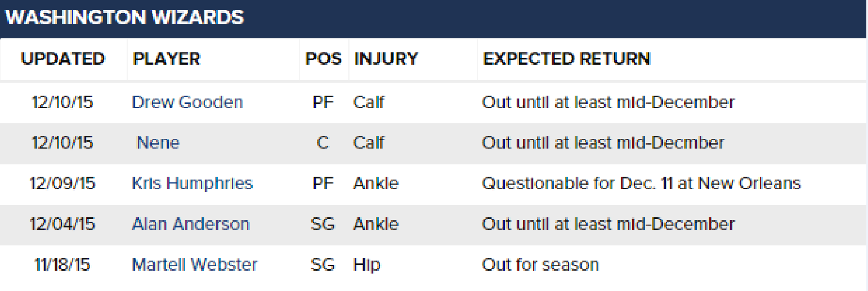Viewport: 868px width, 291px height.
Task: Click the POS column header
Action: pos(323,59)
